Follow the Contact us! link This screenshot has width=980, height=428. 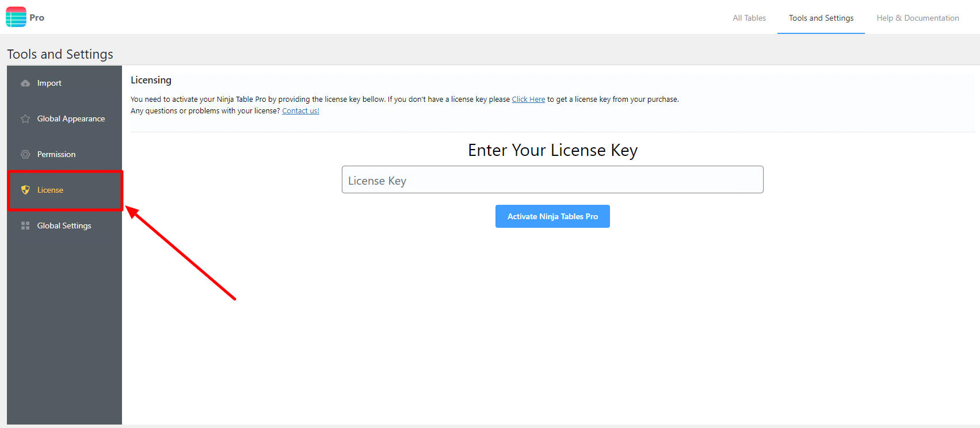(300, 111)
